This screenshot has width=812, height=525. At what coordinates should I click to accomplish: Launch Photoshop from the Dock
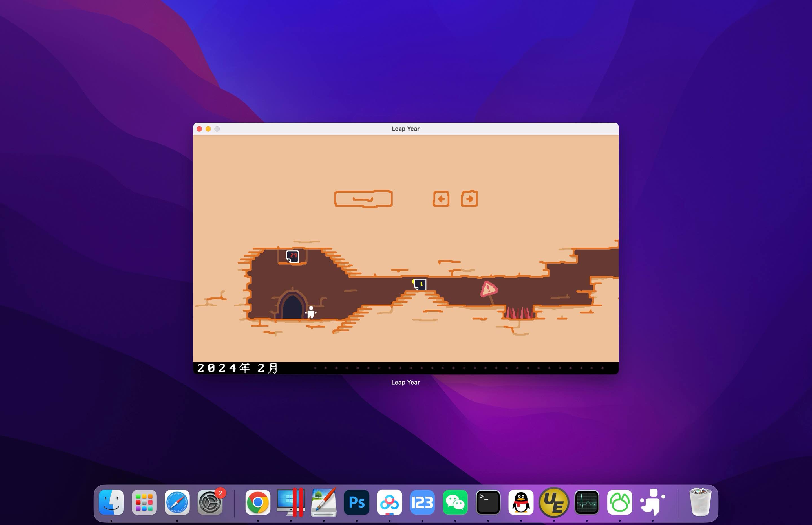[357, 502]
